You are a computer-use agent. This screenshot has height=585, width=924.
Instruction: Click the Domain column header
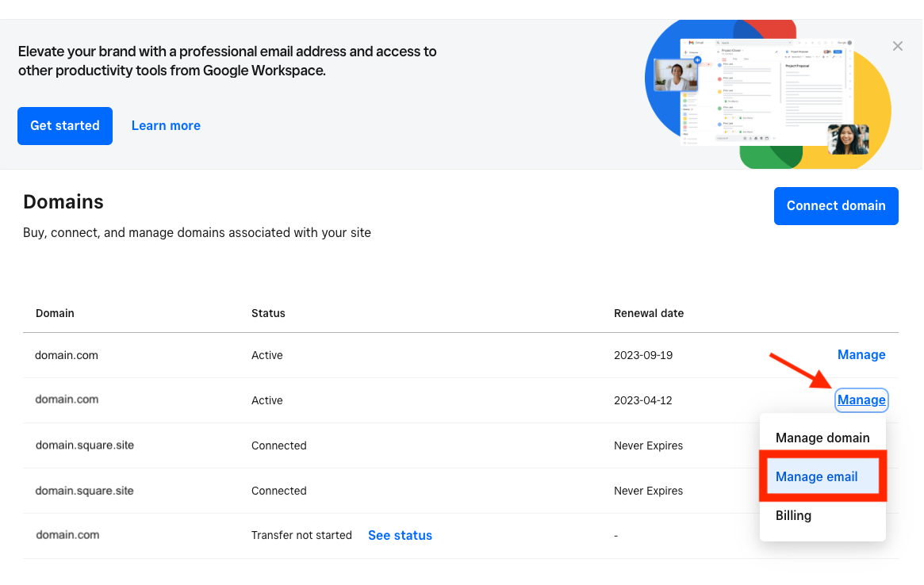55,313
